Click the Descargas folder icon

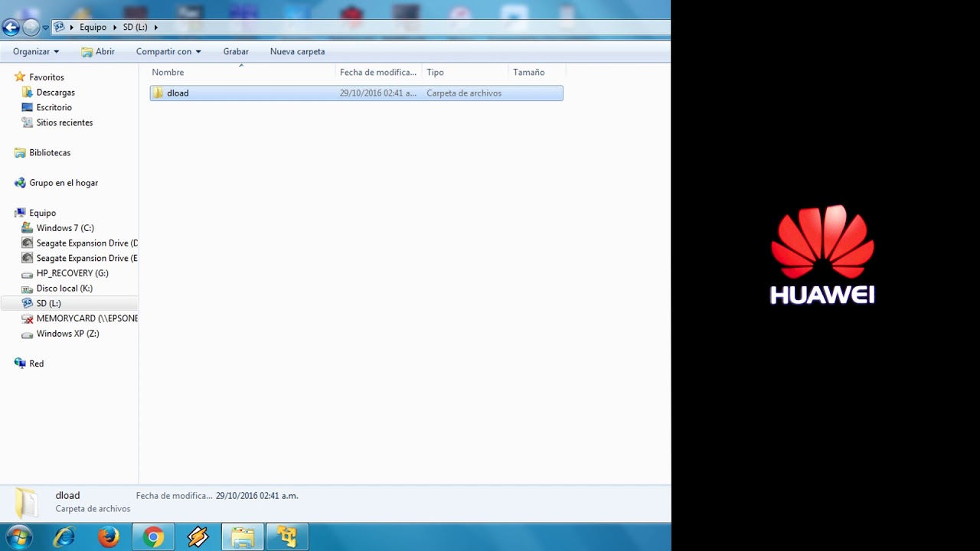28,92
